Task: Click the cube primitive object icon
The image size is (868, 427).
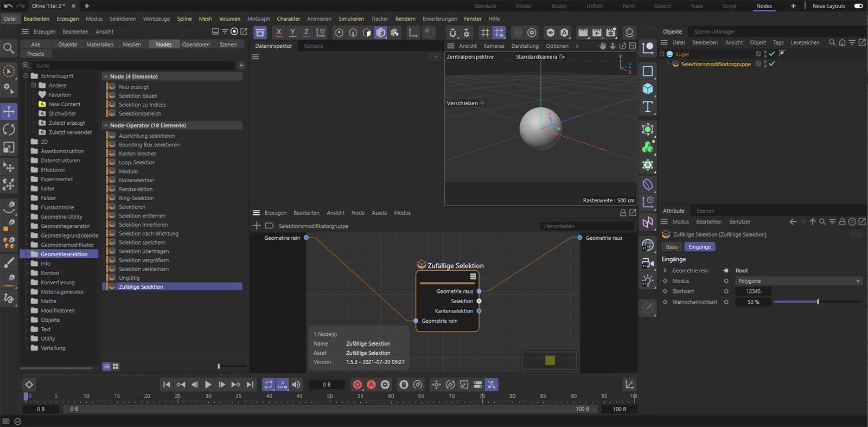Action: click(648, 89)
